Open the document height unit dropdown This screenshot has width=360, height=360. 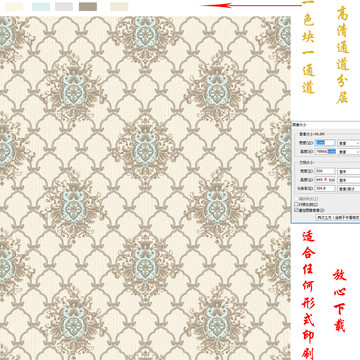(x=349, y=180)
